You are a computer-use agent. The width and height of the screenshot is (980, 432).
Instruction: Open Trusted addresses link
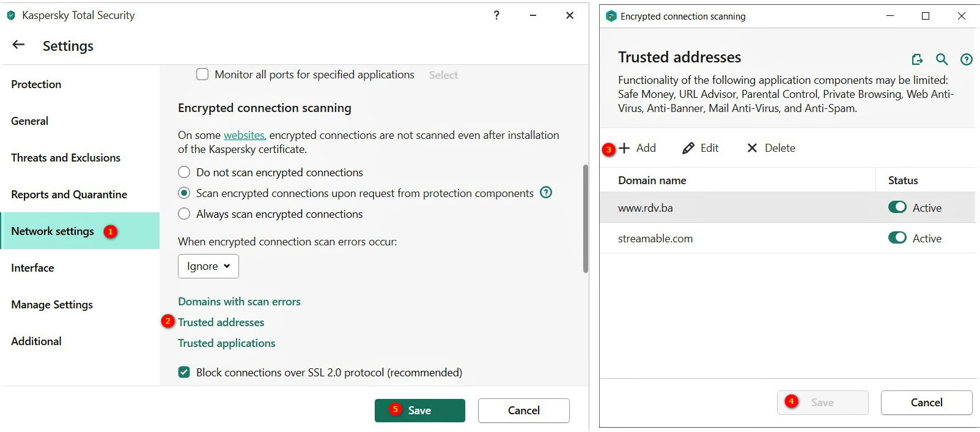point(221,322)
